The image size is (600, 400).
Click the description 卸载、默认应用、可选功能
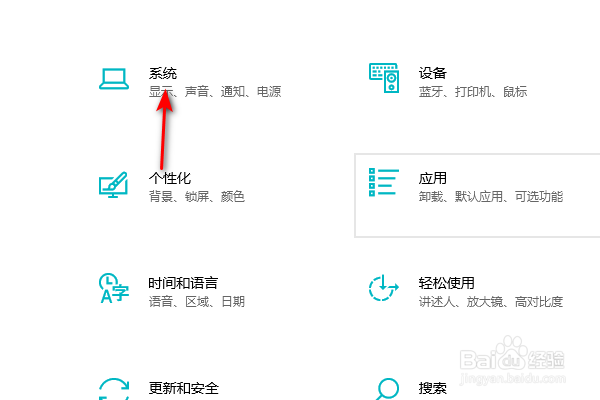click(x=491, y=197)
